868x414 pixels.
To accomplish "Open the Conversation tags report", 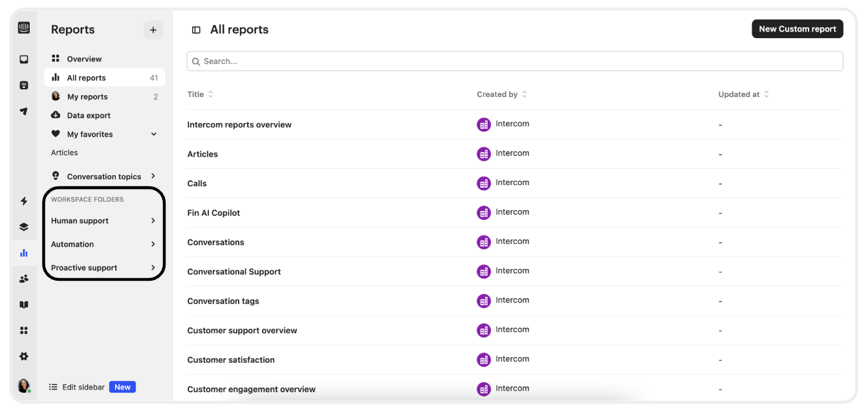I will coord(223,301).
